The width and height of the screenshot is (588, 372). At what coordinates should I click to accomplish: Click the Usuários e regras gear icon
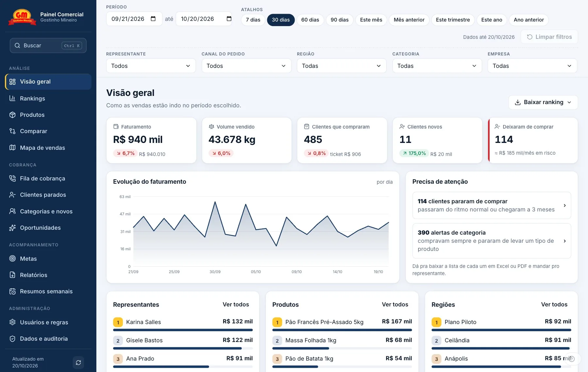tap(12, 322)
